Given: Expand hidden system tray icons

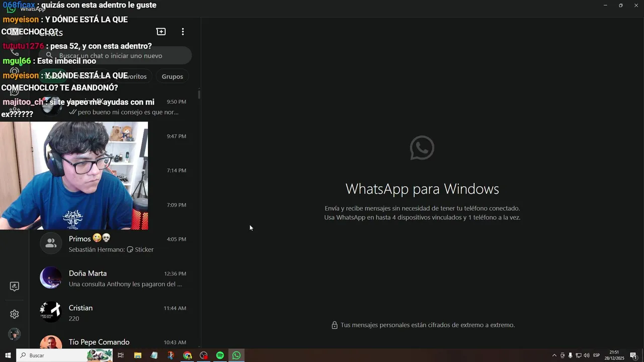Looking at the screenshot, I should click(554, 355).
